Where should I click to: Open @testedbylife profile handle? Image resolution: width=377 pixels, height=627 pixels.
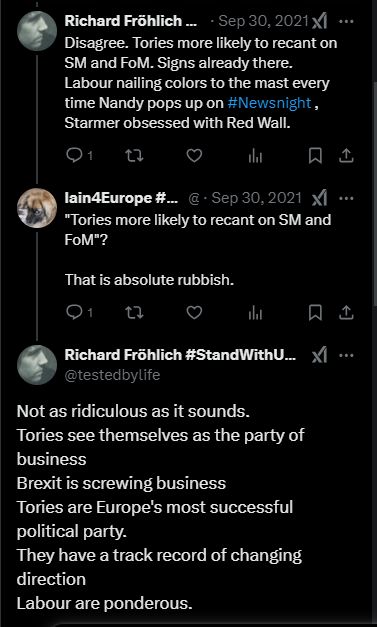[112, 375]
